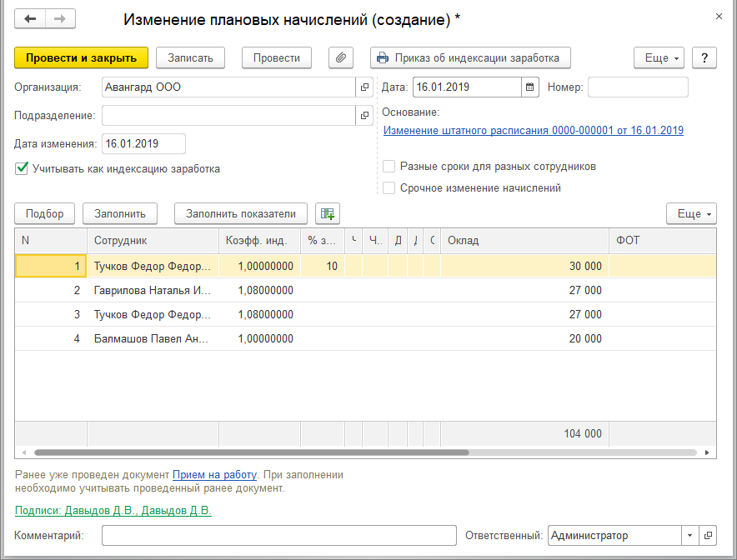
Task: Click Провести и закрыть button
Action: click(82, 57)
